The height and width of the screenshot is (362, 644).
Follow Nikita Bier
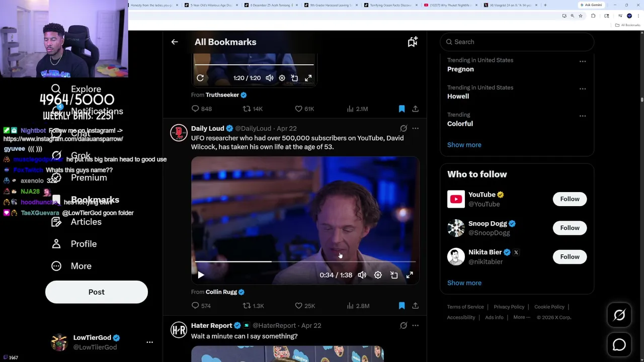click(x=570, y=257)
